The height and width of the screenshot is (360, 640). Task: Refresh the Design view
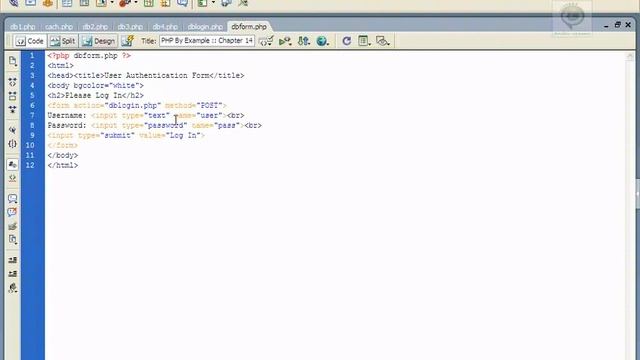pos(347,41)
